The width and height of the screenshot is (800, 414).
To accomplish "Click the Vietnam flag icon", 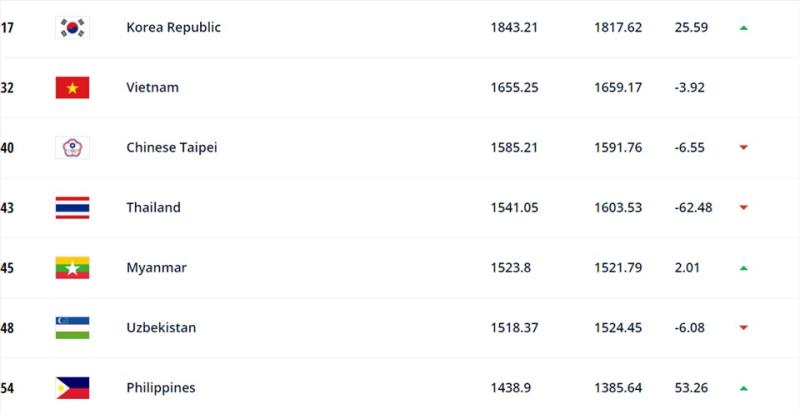I will tap(72, 88).
